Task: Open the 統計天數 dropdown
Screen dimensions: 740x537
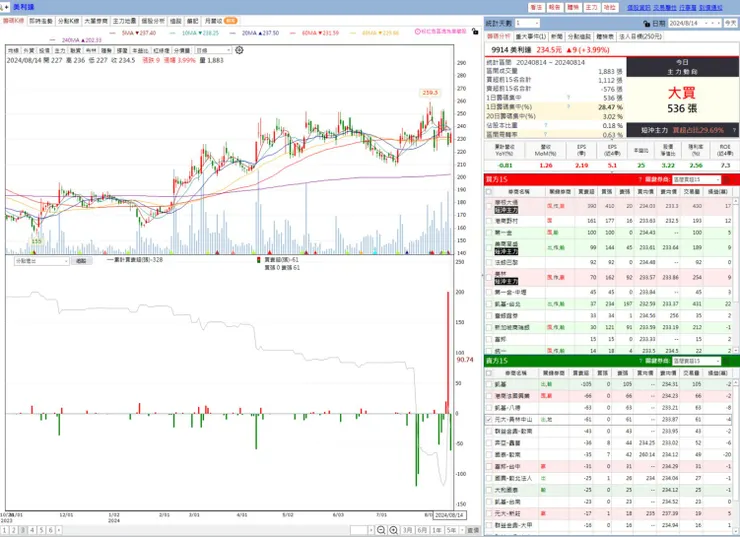Action: tap(527, 23)
